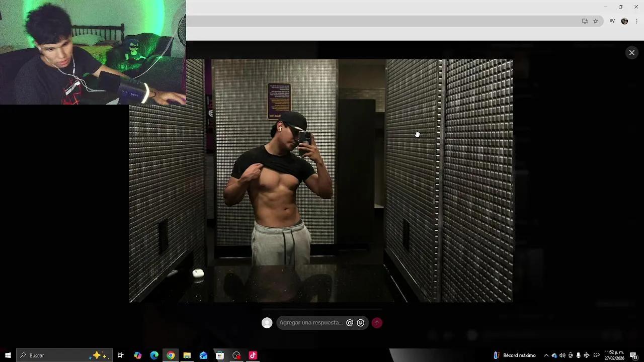Open the Chrome profile avatar

(x=624, y=21)
